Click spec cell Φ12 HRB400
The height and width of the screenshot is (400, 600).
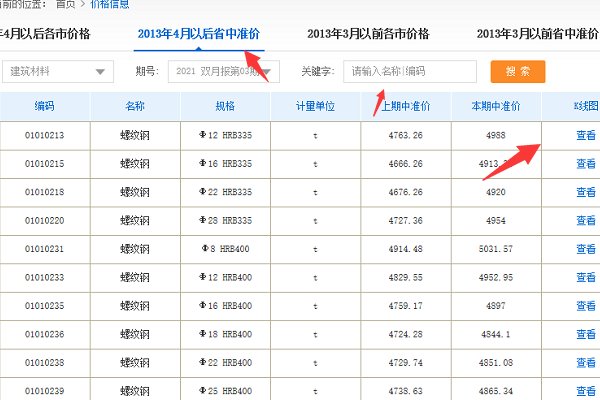[225, 278]
